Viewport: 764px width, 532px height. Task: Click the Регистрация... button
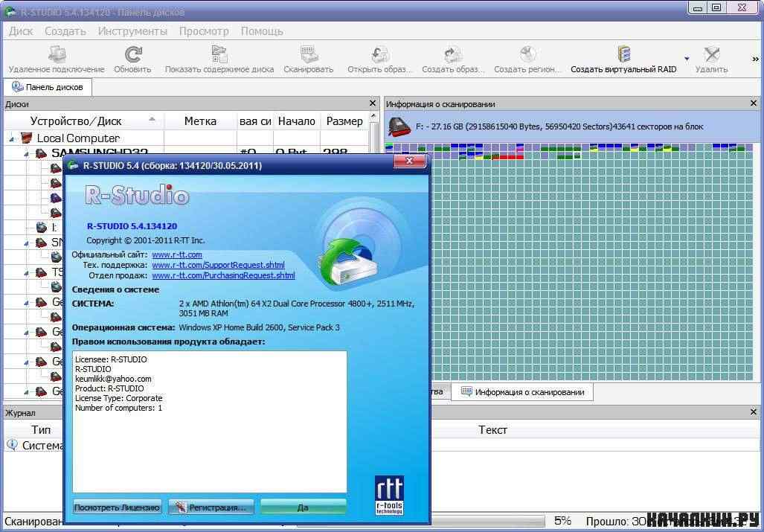point(211,507)
